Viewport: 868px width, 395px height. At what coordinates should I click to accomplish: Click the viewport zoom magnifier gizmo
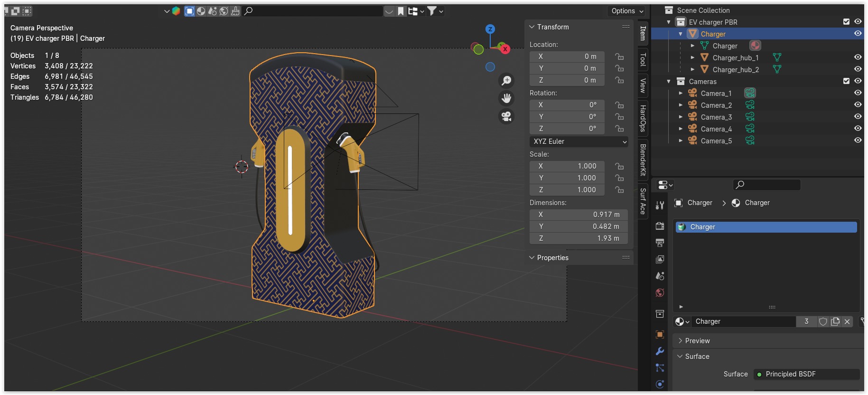coord(507,81)
